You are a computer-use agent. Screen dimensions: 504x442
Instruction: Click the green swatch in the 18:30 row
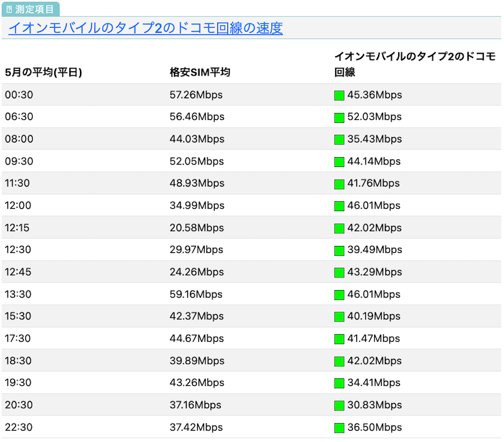pyautogui.click(x=339, y=361)
